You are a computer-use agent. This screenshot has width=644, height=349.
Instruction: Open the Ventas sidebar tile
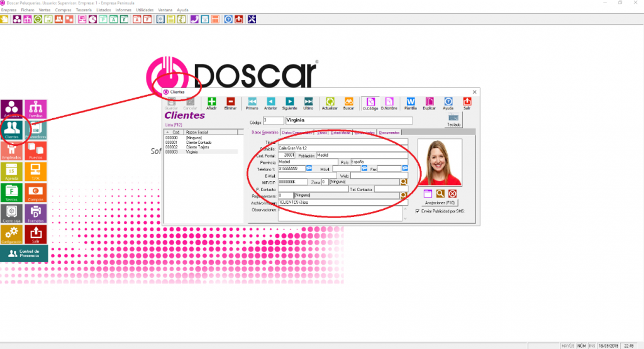point(11,192)
